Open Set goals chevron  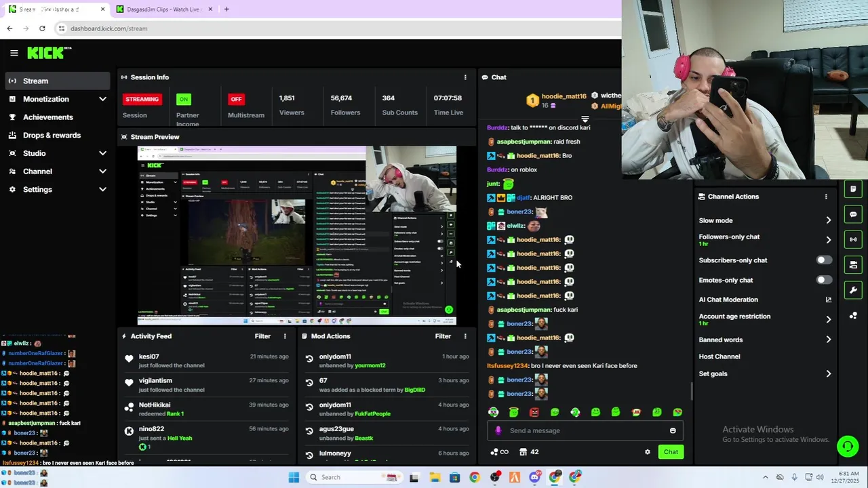[x=829, y=373]
